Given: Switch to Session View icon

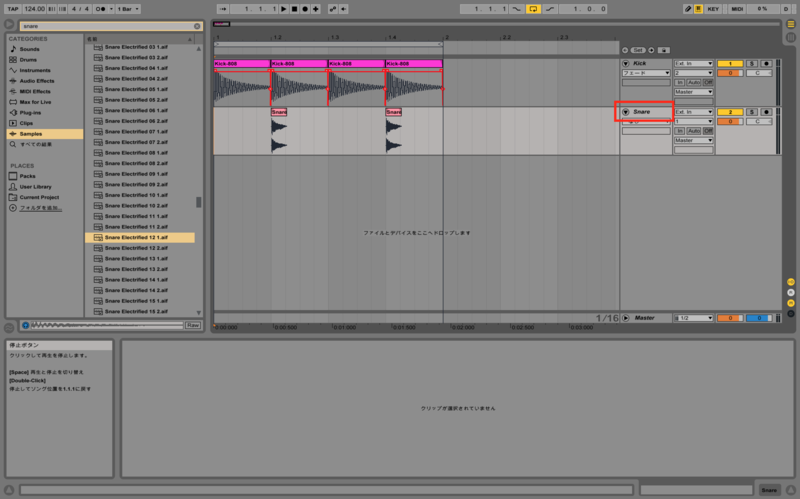Looking at the screenshot, I should pos(790,37).
